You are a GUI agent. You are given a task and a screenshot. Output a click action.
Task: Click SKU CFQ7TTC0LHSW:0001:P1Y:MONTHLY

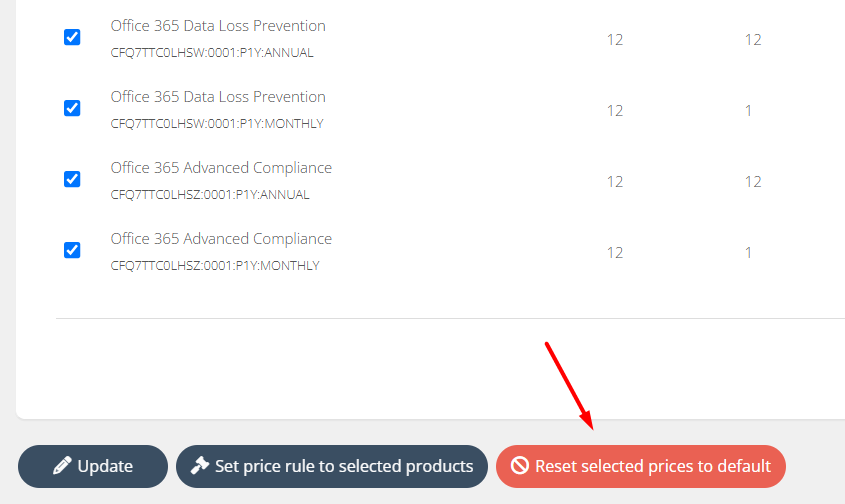click(217, 124)
